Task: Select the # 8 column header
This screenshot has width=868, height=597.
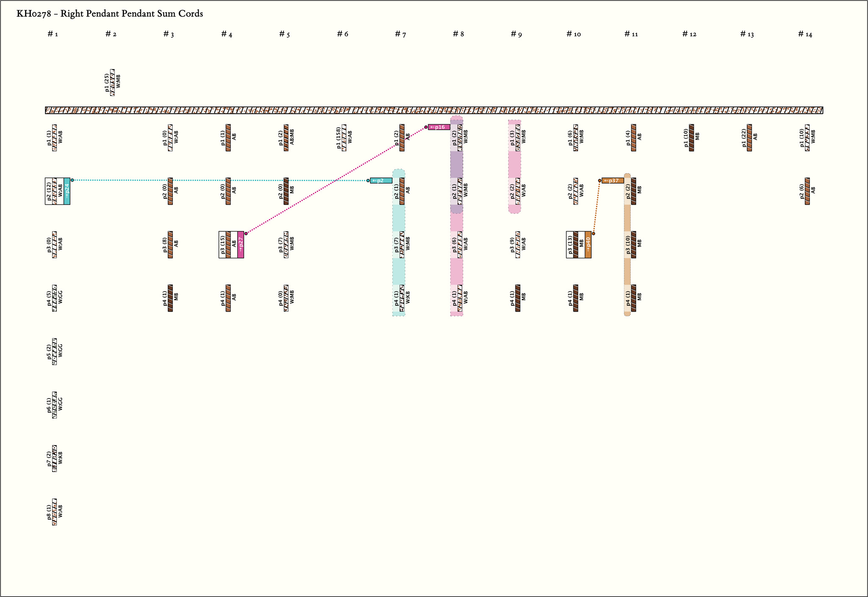Action: pyautogui.click(x=458, y=34)
